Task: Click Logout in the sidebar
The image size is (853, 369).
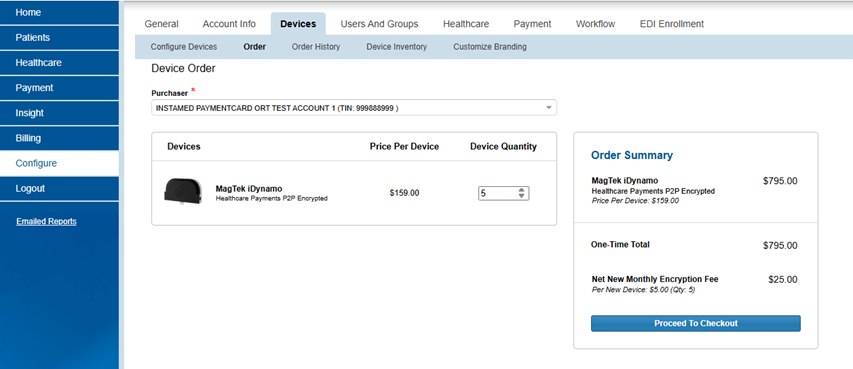Action: point(59,188)
